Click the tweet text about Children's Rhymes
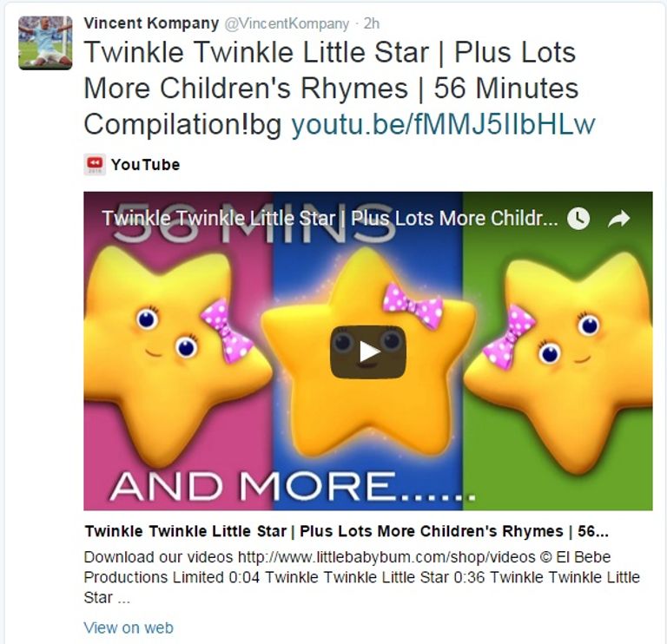The width and height of the screenshot is (667, 644). tap(339, 88)
